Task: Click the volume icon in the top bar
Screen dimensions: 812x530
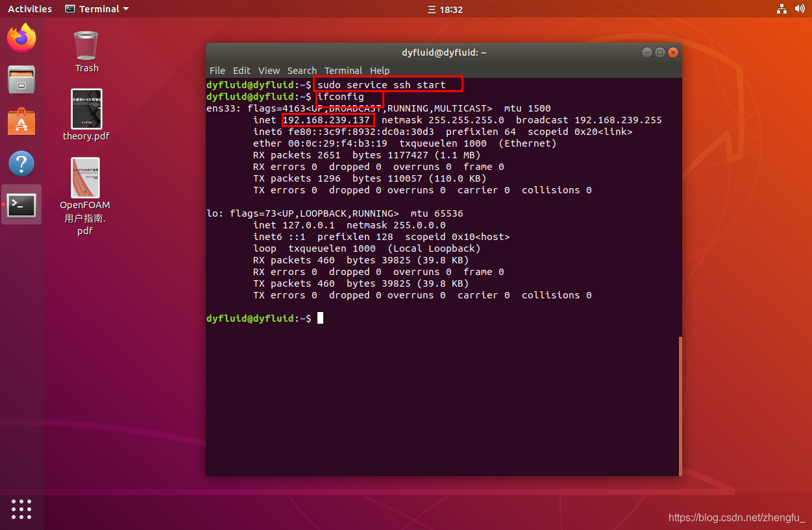Action: (x=801, y=8)
